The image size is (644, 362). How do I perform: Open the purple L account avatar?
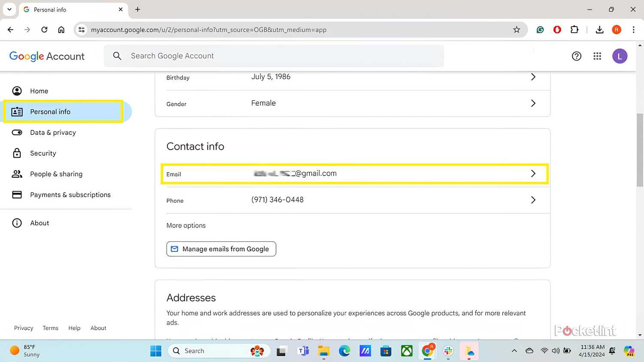[x=619, y=56]
